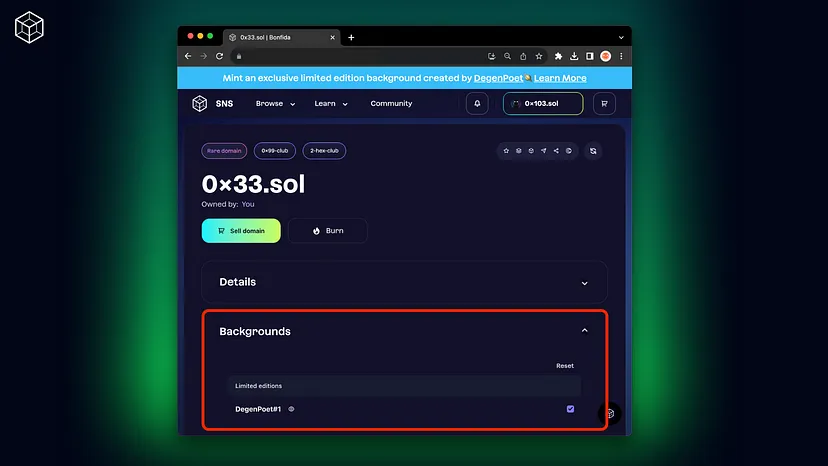Click the round face icon in domain toolbar
This screenshot has height=466, width=828.
click(x=531, y=151)
